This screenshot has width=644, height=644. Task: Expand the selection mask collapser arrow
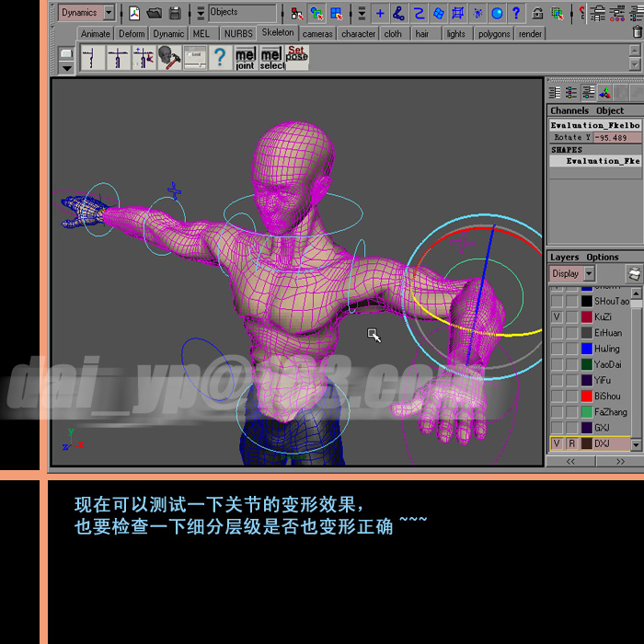pos(362,13)
